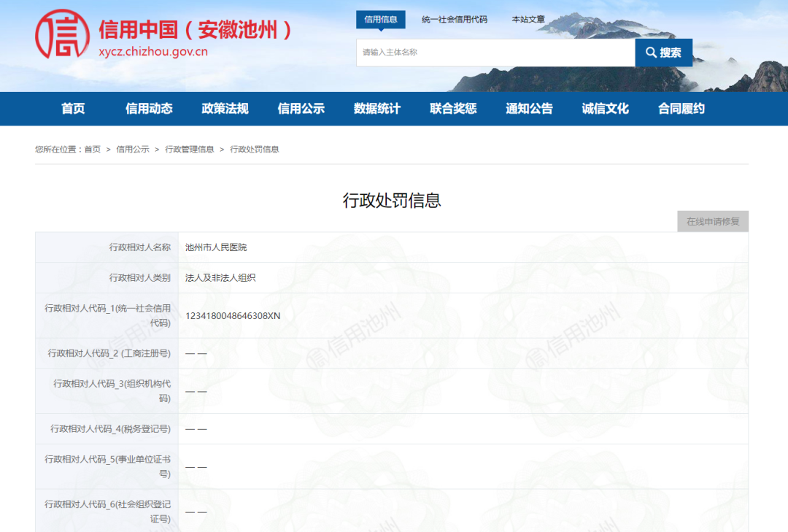Screen dimensions: 788x532
Task: Open the 首页 navigation menu item
Action: click(73, 109)
